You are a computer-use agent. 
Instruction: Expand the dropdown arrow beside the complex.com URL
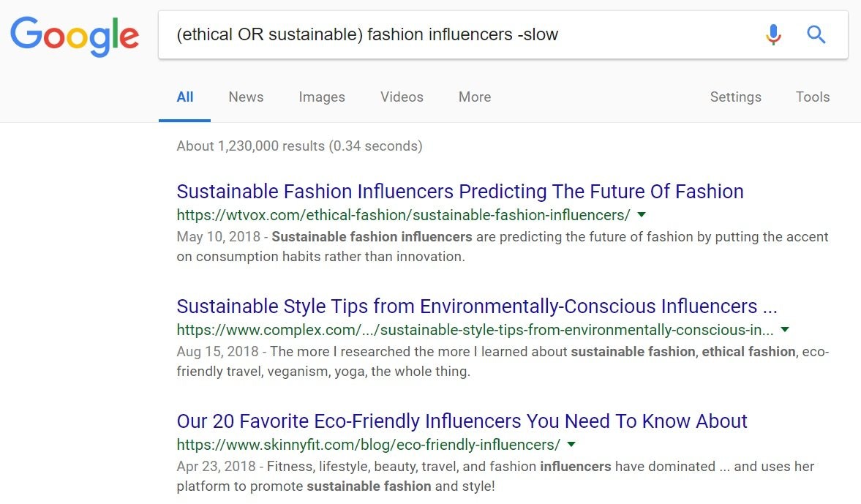pyautogui.click(x=785, y=330)
